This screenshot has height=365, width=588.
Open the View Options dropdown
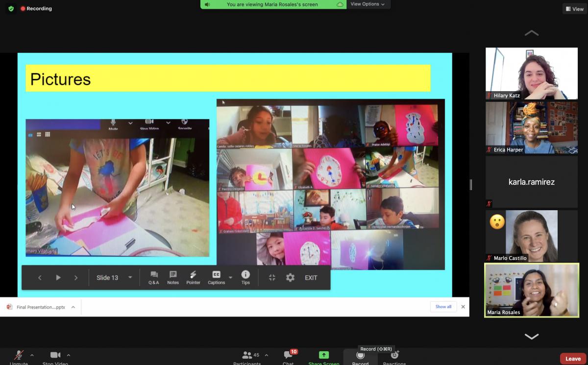pos(368,4)
